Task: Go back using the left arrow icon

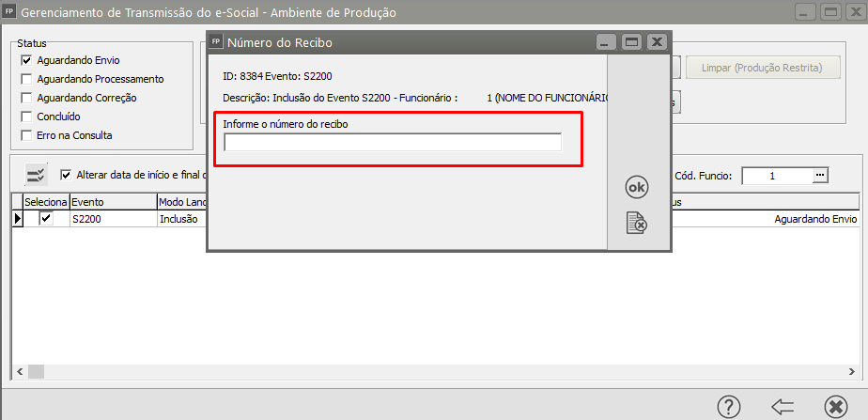Action: (783, 406)
